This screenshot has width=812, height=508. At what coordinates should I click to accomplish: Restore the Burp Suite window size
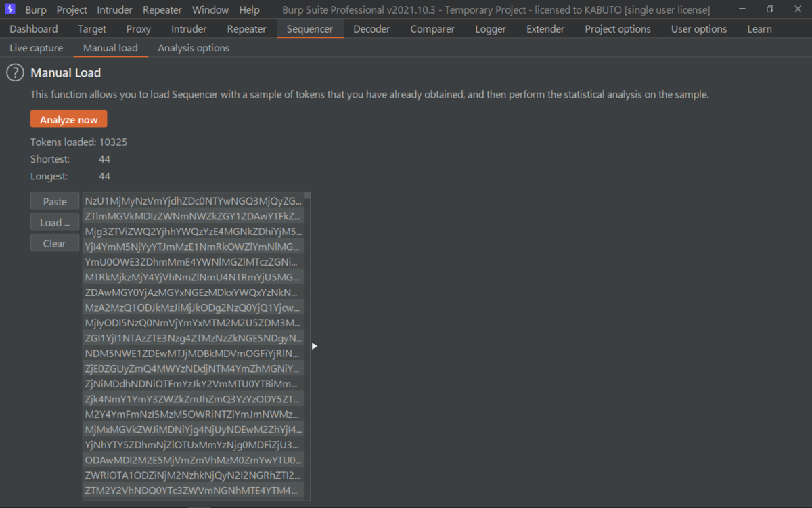[x=770, y=9]
